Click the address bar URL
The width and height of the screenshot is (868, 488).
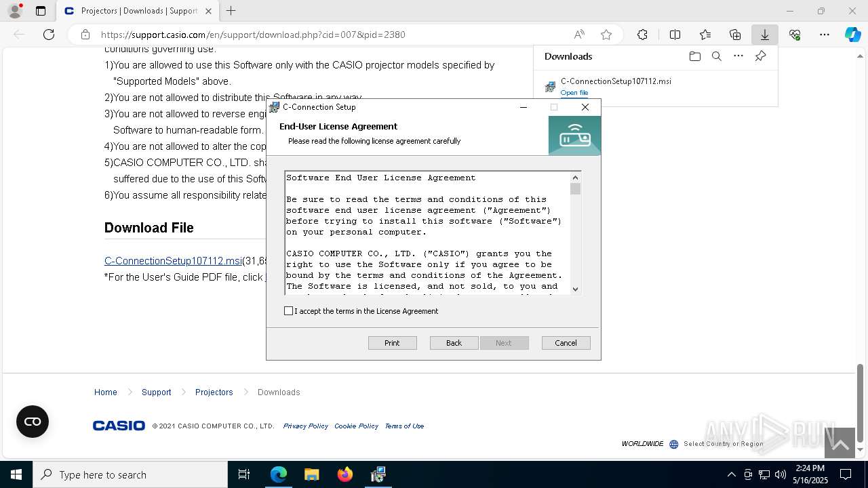253,35
